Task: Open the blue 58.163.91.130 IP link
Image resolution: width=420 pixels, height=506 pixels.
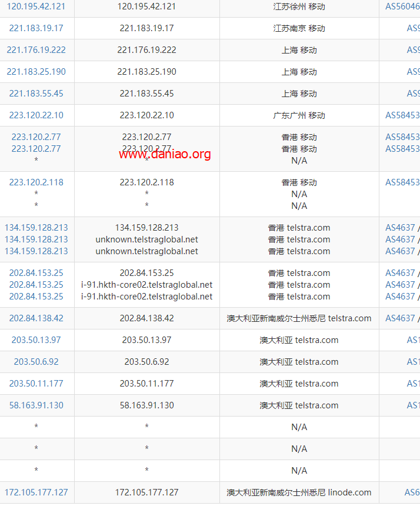Action: point(36,405)
